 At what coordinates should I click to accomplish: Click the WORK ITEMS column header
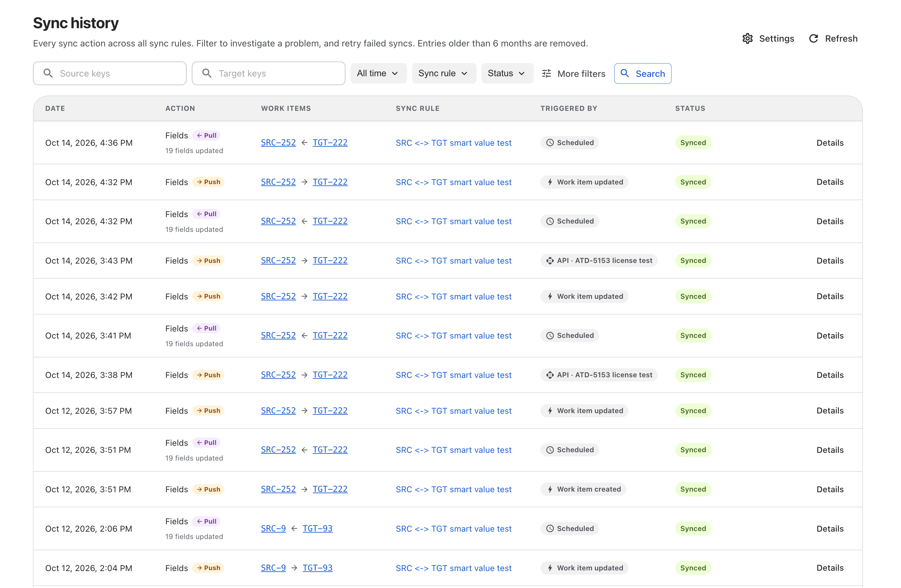(286, 109)
